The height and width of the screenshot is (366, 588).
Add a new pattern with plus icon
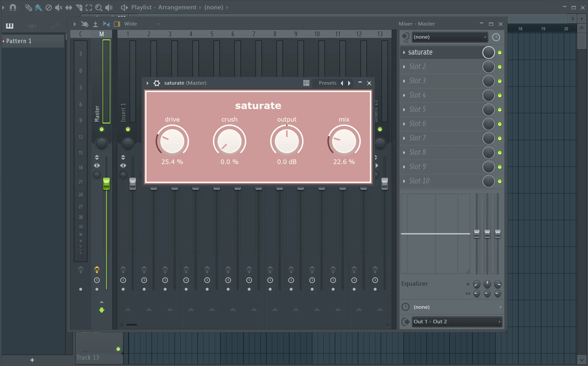tap(32, 360)
